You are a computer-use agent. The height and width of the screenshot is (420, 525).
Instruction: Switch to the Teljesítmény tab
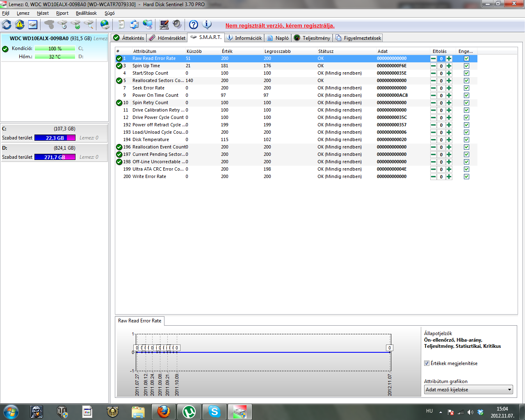[x=312, y=38]
